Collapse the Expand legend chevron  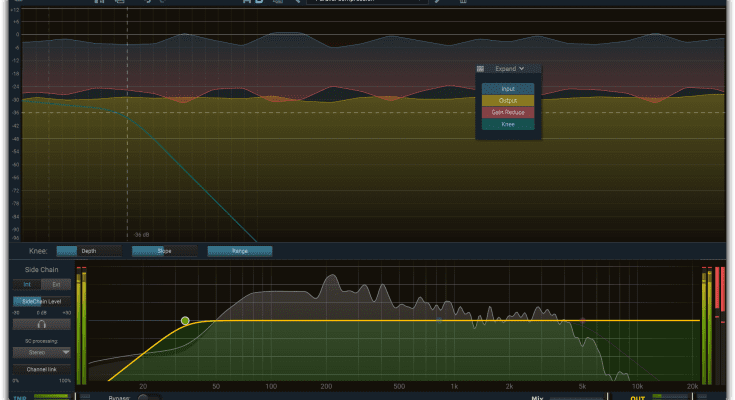pyautogui.click(x=522, y=69)
